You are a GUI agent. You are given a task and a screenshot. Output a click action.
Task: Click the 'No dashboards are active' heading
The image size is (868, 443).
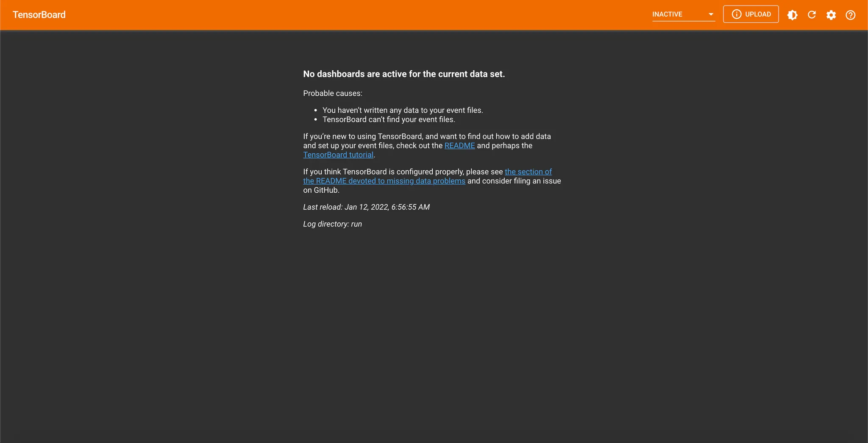tap(404, 74)
